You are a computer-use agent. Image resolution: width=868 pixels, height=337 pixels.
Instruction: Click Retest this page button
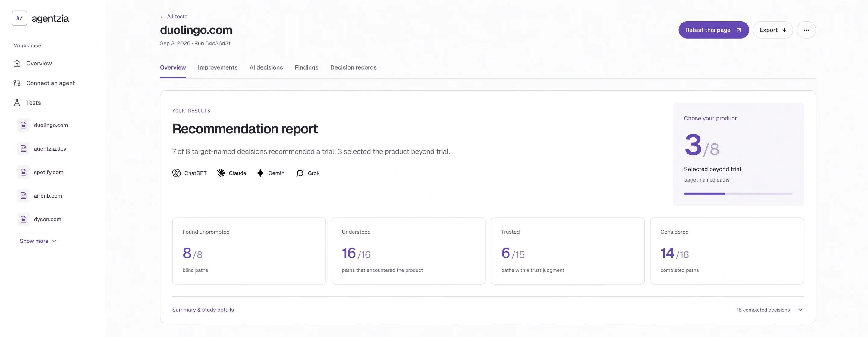coord(714,30)
